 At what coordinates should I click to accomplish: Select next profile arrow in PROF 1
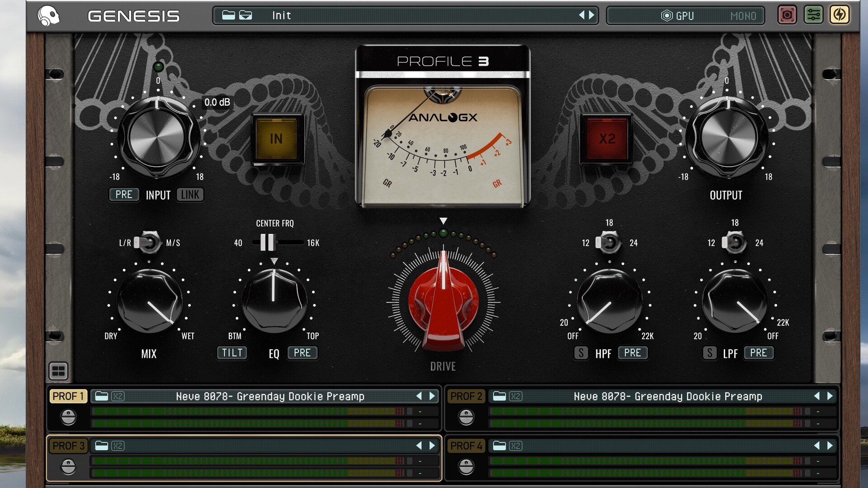click(432, 396)
